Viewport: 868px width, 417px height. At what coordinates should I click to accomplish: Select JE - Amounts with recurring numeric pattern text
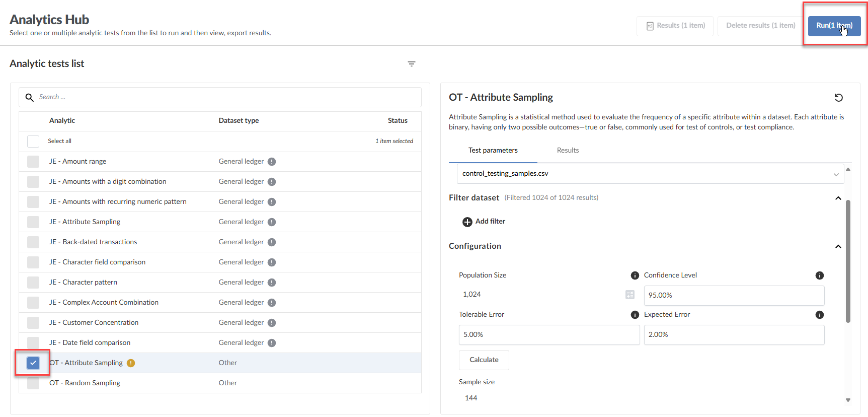118,202
